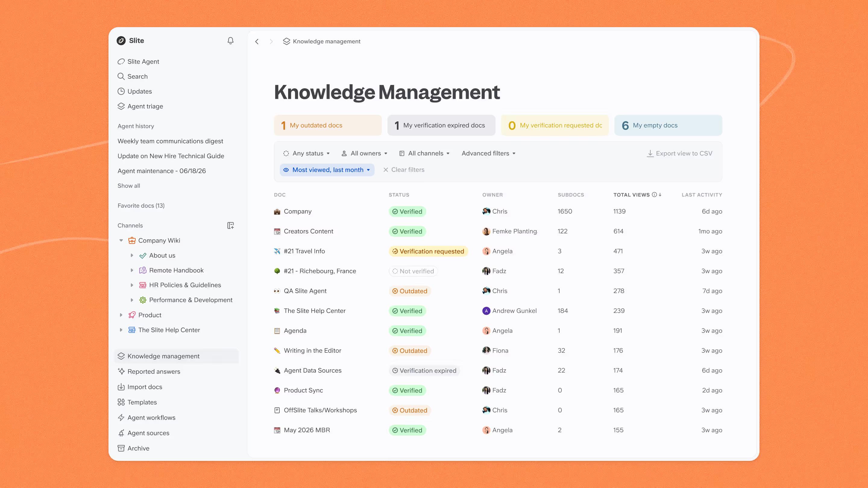Click the OffSlite Talks/Workshops page icon
The width and height of the screenshot is (868, 488).
click(x=277, y=410)
